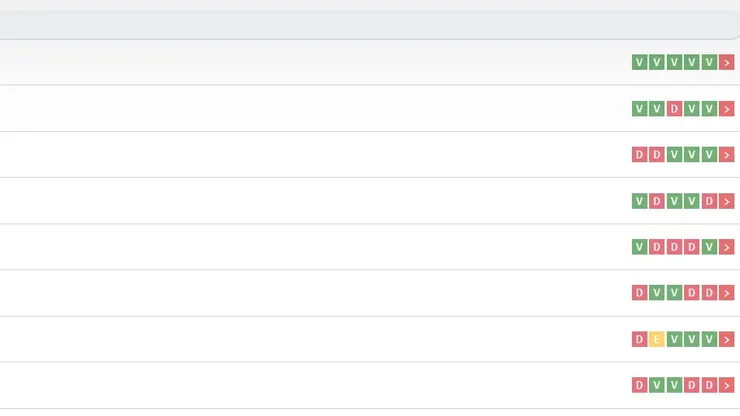
Task: Expand the top row with its red arrow
Action: (727, 63)
